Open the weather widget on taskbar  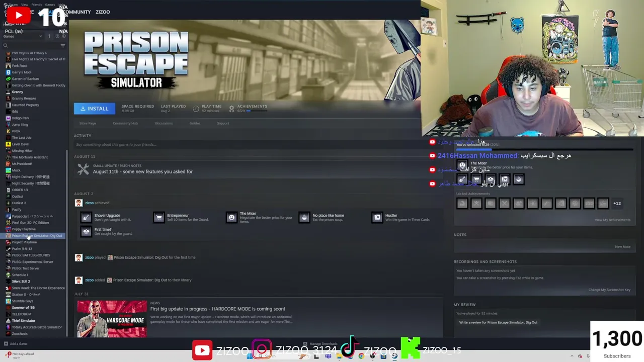click(20, 355)
